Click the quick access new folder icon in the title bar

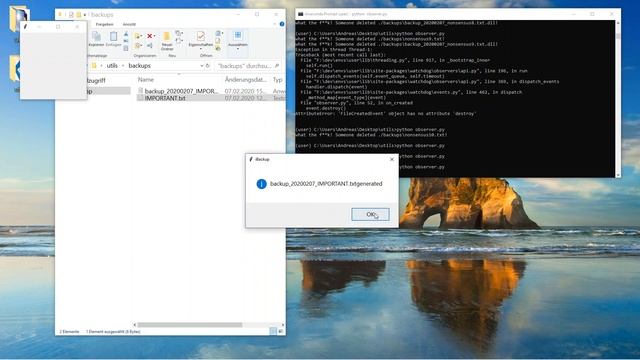[x=78, y=15]
